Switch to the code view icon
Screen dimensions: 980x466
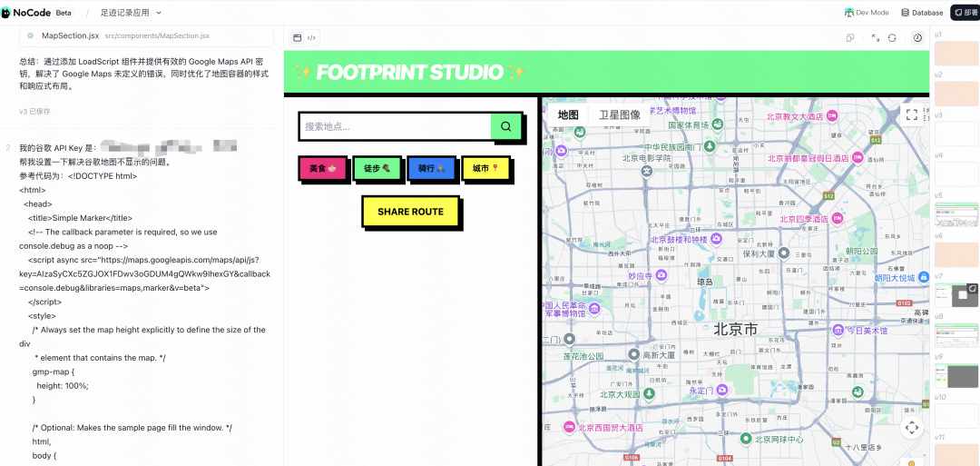(311, 37)
